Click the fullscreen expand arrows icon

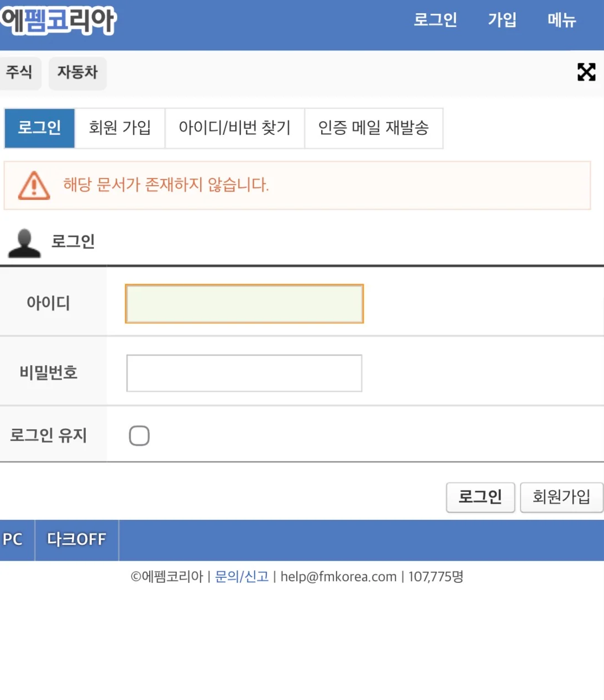pos(586,72)
